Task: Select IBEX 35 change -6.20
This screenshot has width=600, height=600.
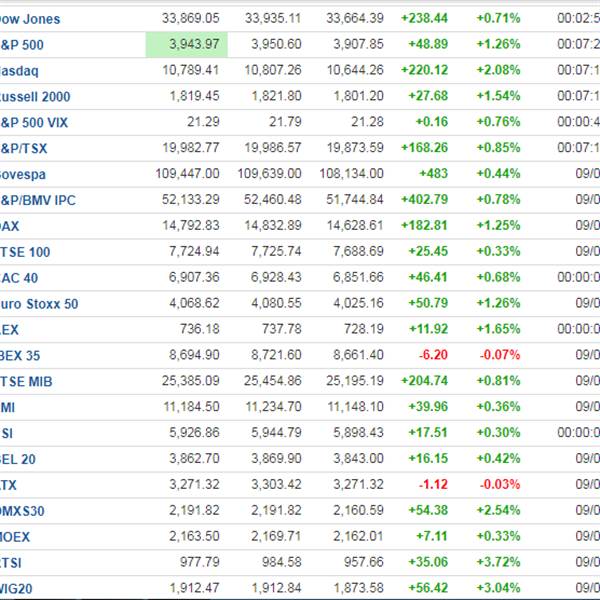Action: pyautogui.click(x=433, y=355)
